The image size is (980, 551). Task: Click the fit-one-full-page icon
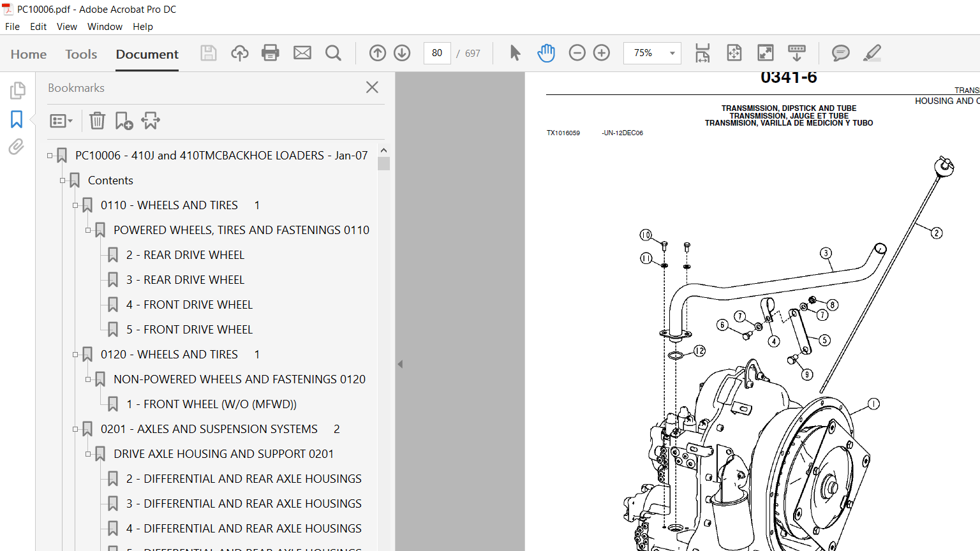pyautogui.click(x=734, y=53)
